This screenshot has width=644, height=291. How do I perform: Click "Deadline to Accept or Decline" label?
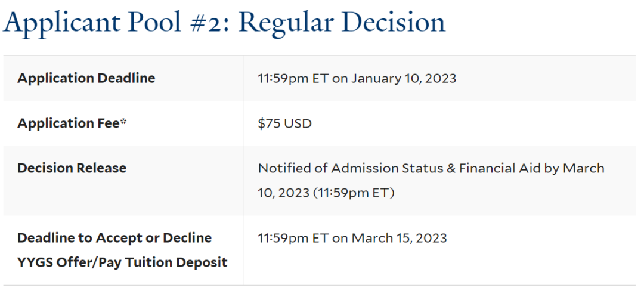[114, 238]
